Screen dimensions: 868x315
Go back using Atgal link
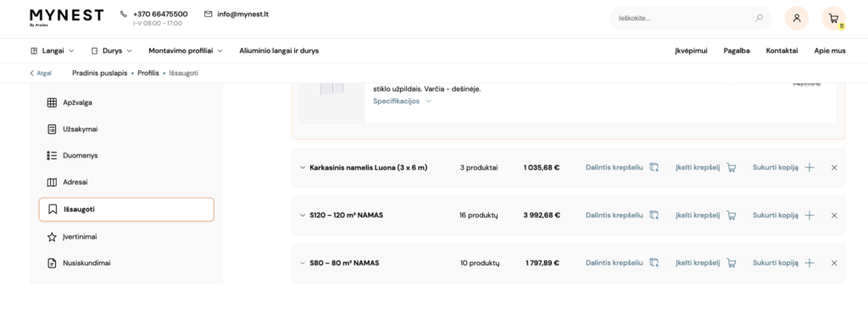tap(41, 73)
